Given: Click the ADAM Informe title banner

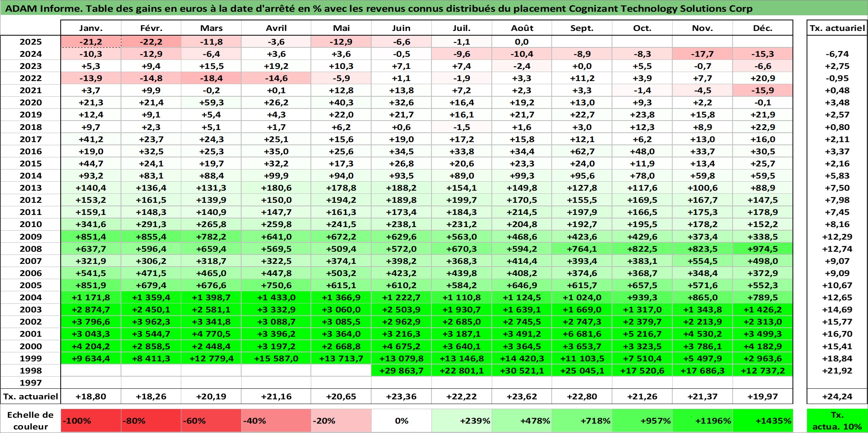Looking at the screenshot, I should click(x=434, y=8).
